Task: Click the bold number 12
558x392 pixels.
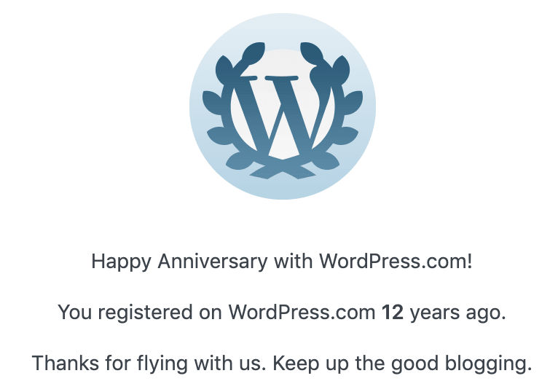Action: (x=393, y=313)
